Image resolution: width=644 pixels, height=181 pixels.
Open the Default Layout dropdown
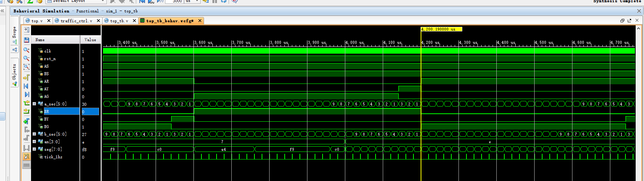coord(76,2)
